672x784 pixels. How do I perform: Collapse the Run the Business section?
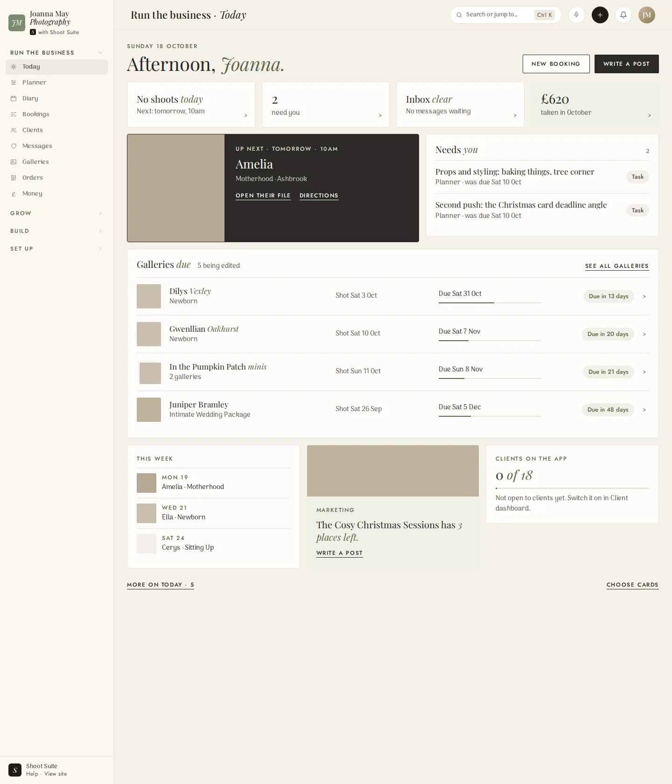(x=100, y=53)
